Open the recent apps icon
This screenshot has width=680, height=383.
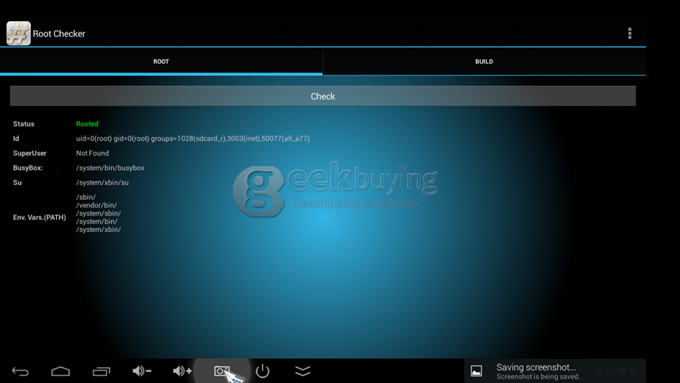click(101, 371)
